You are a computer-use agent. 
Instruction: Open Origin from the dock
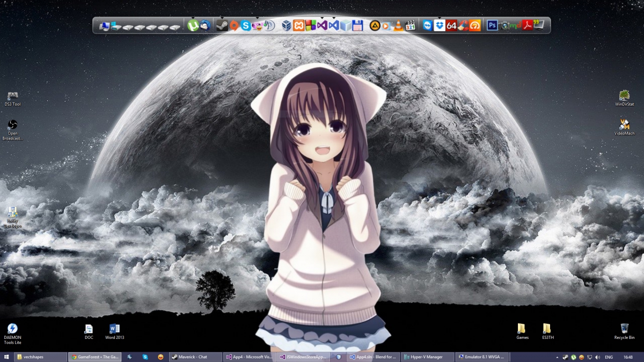(234, 25)
